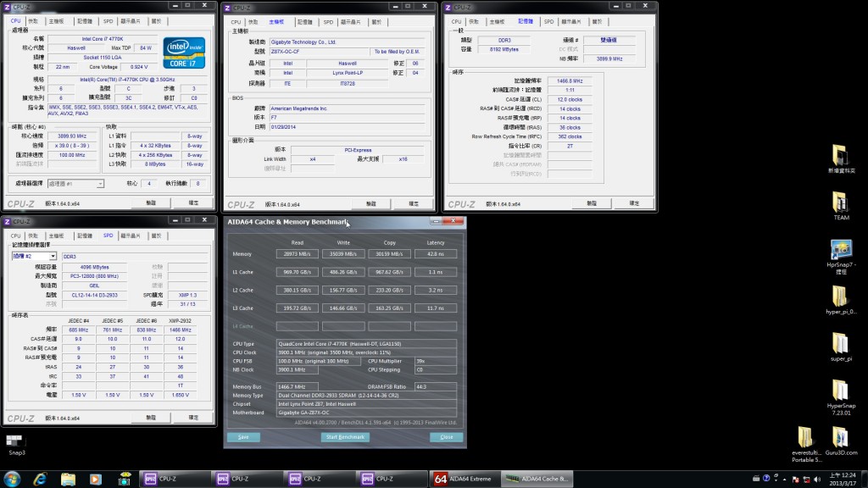Image resolution: width=868 pixels, height=488 pixels.
Task: Click Memory latency value 42.8 ns
Action: 436,254
